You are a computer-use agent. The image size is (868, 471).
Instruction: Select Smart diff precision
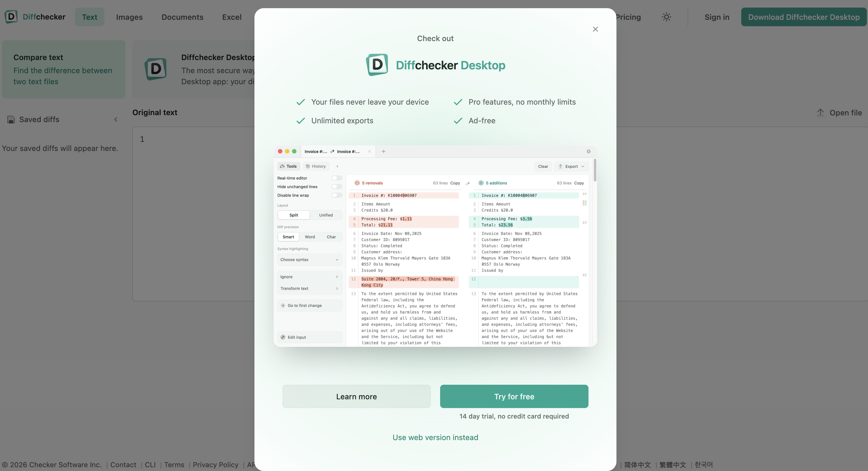pyautogui.click(x=288, y=237)
